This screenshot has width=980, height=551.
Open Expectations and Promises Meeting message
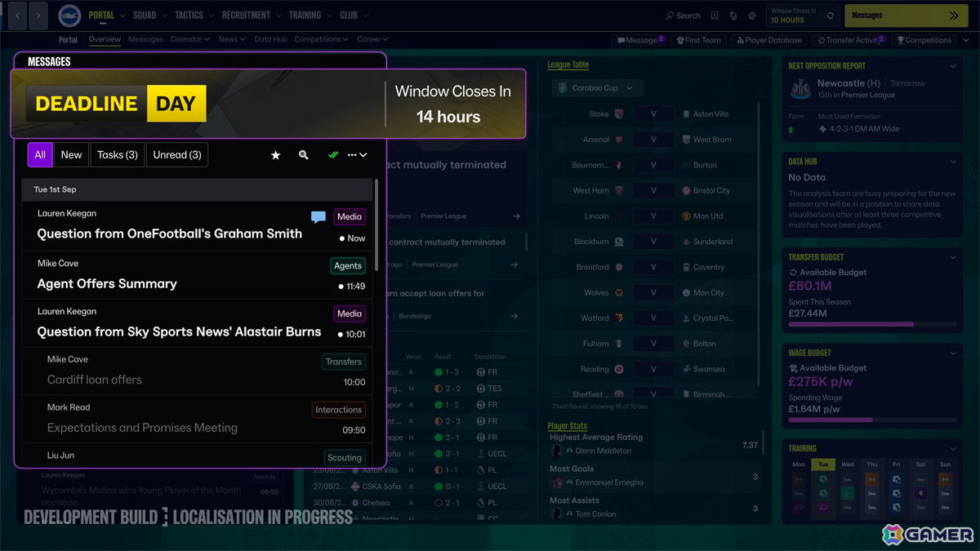click(x=197, y=420)
